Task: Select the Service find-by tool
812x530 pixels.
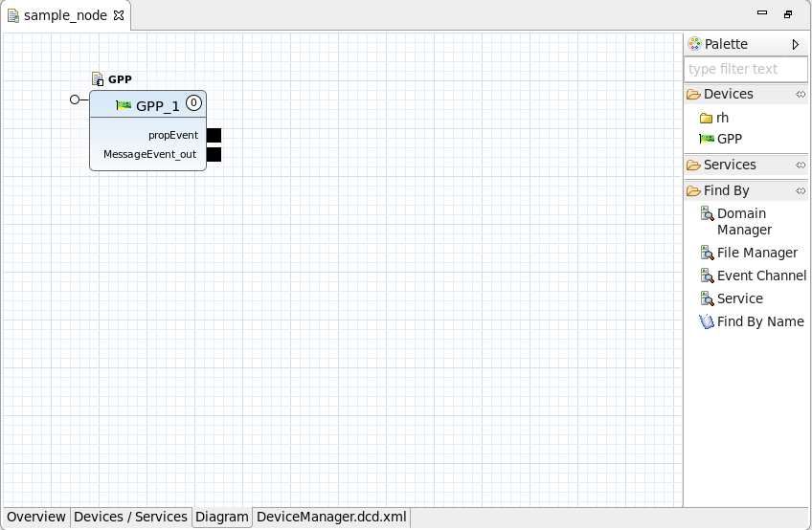Action: pos(739,298)
